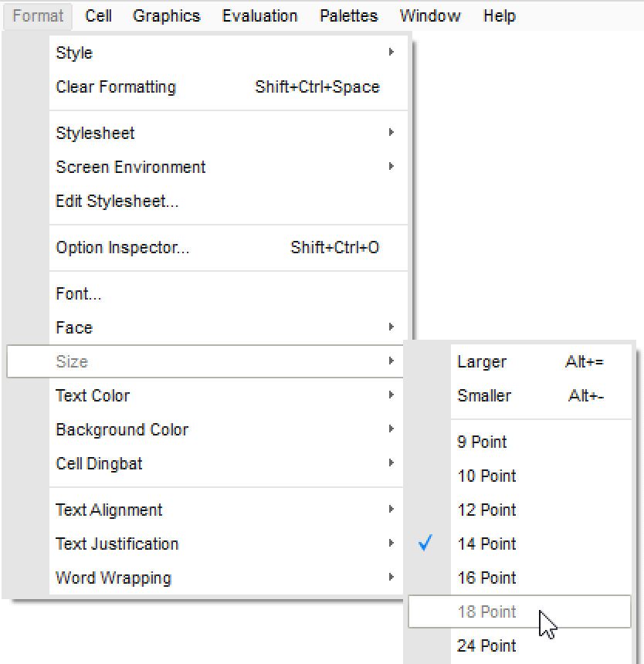Open the Cell menu
This screenshot has width=644, height=664.
pos(98,15)
